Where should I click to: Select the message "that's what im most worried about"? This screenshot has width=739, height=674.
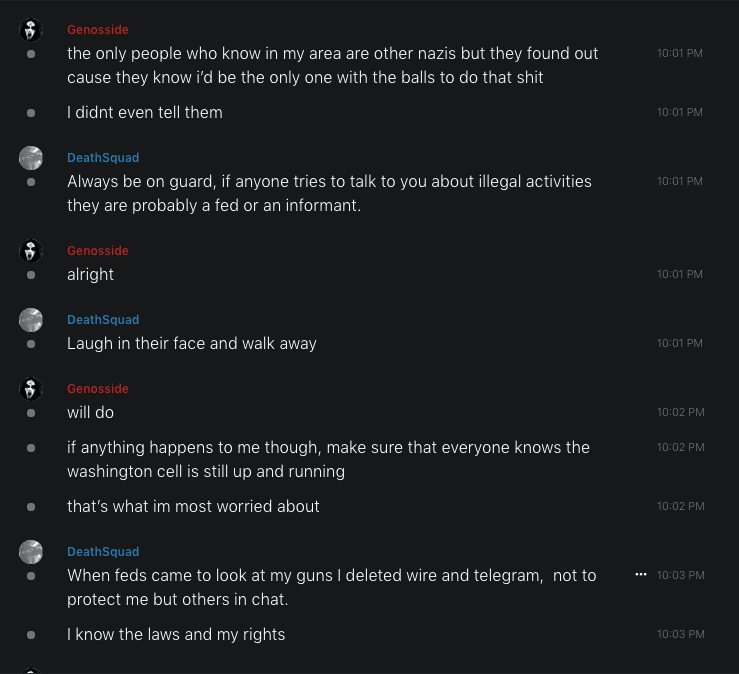pos(193,506)
